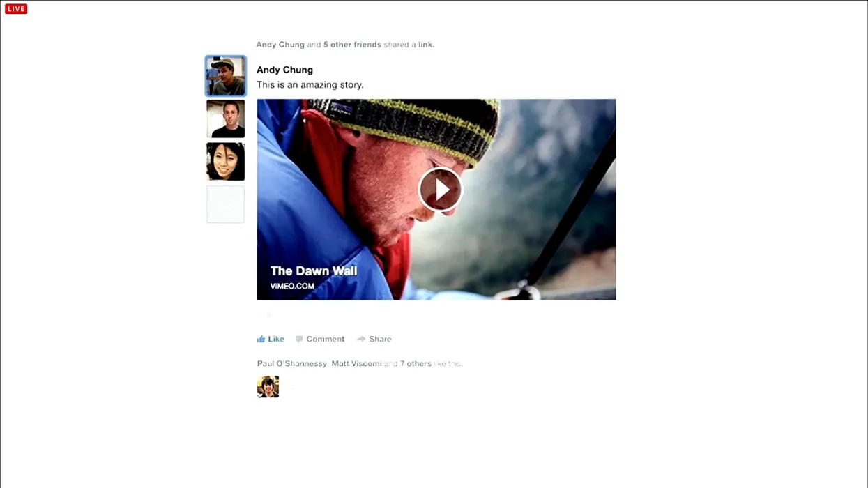Click Andy Chung in the shared-a-link header
868x488 pixels.
[x=280, y=45]
